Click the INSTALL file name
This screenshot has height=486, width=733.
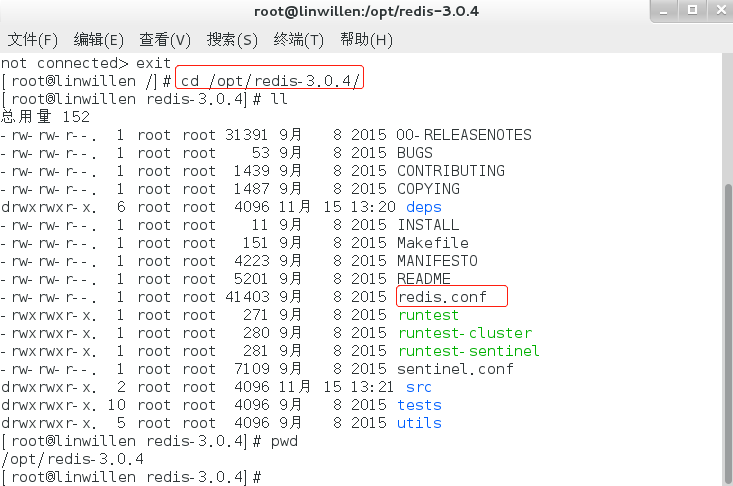click(428, 225)
